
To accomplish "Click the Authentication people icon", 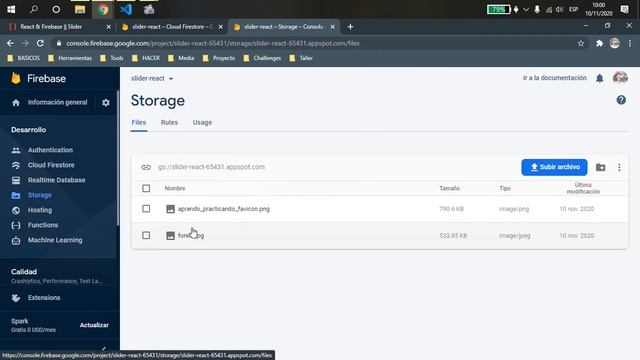I will click(16, 150).
